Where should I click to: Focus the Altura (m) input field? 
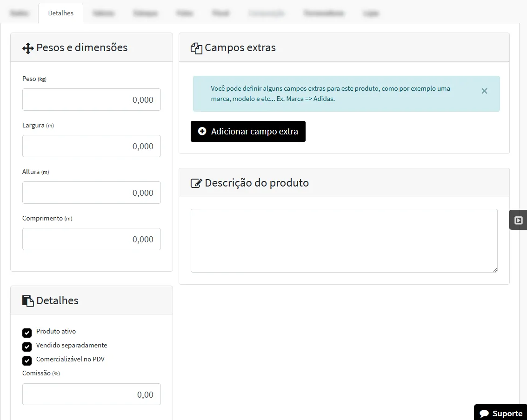click(x=92, y=193)
